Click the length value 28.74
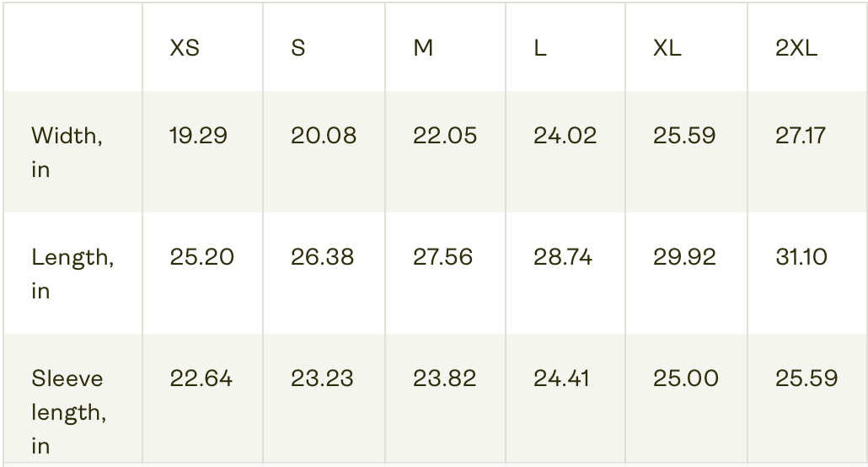 [562, 257]
